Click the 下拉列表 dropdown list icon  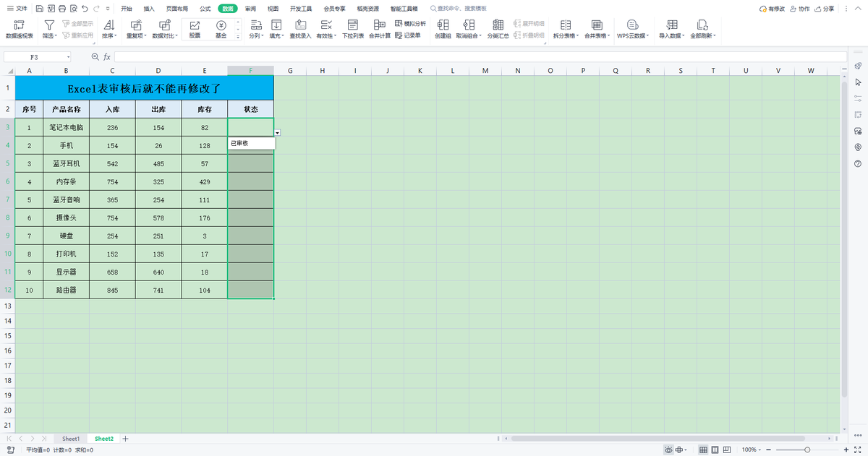click(353, 25)
